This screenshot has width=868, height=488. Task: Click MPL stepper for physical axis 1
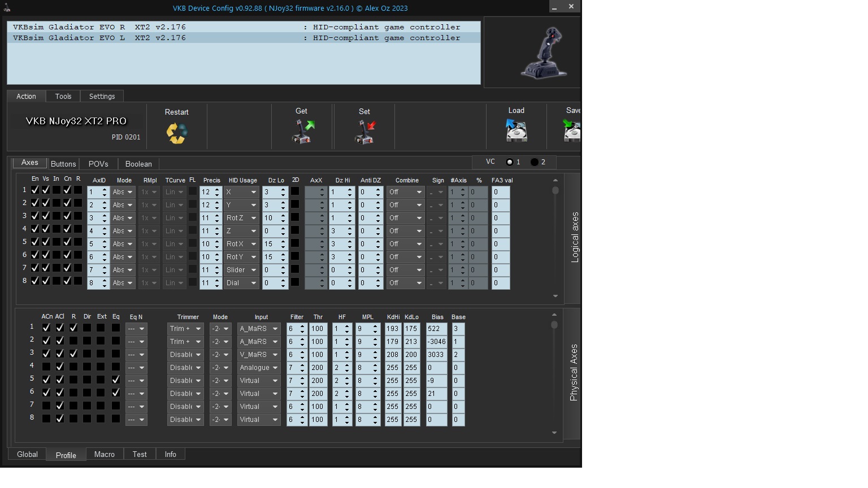(x=375, y=329)
